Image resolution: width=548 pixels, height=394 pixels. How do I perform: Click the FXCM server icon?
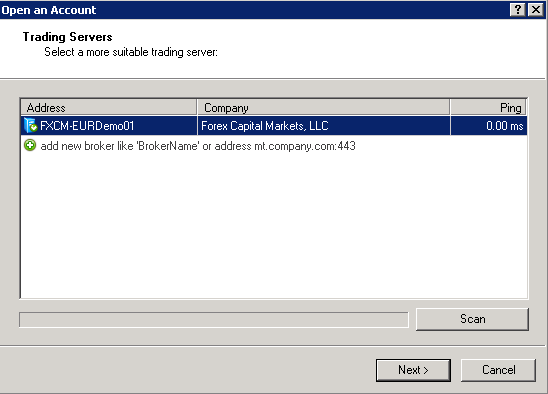pyautogui.click(x=30, y=126)
